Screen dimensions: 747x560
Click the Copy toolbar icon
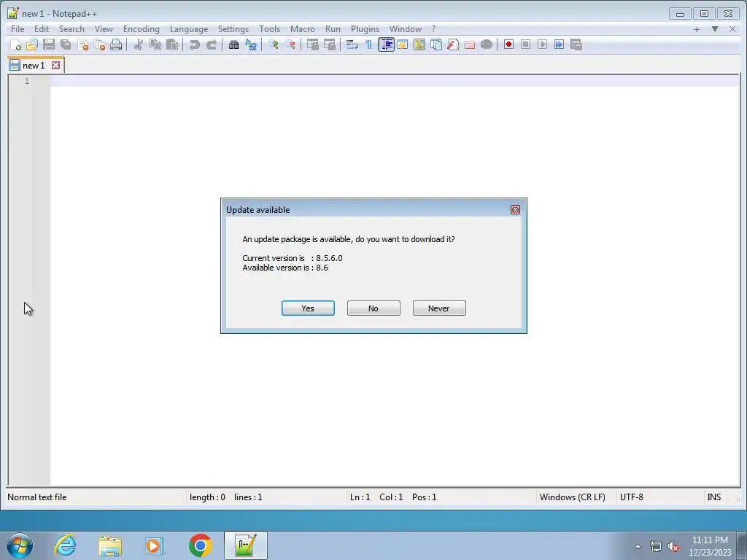tap(155, 44)
